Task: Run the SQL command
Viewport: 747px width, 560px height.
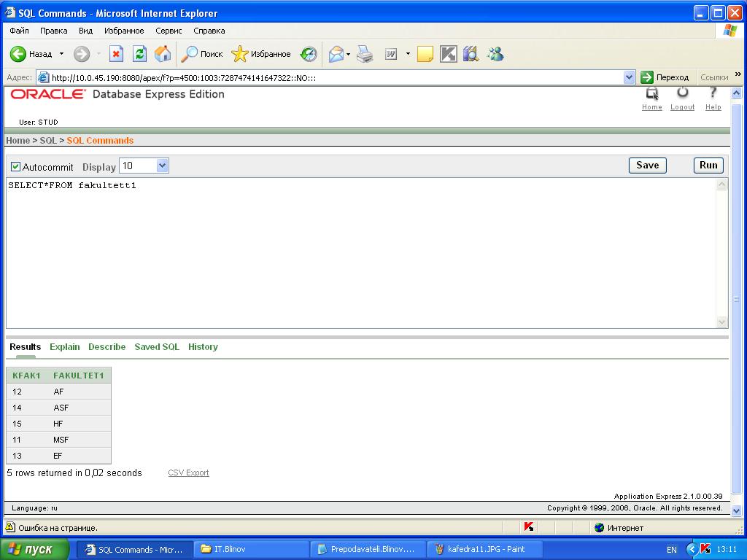Action: point(708,166)
